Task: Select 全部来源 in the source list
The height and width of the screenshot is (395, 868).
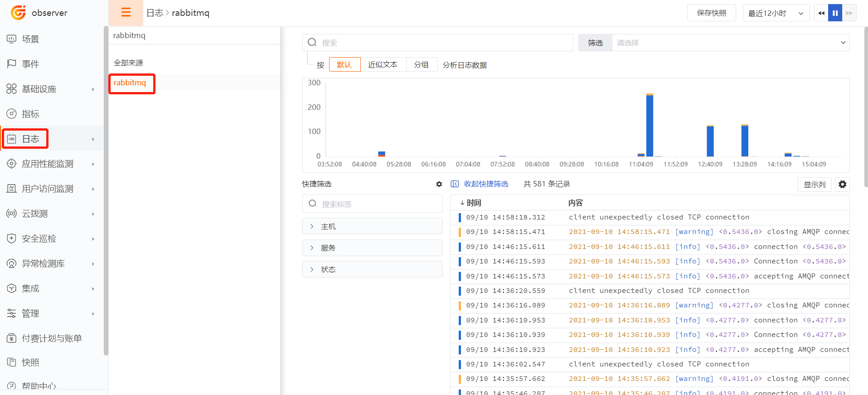Action: (x=128, y=63)
